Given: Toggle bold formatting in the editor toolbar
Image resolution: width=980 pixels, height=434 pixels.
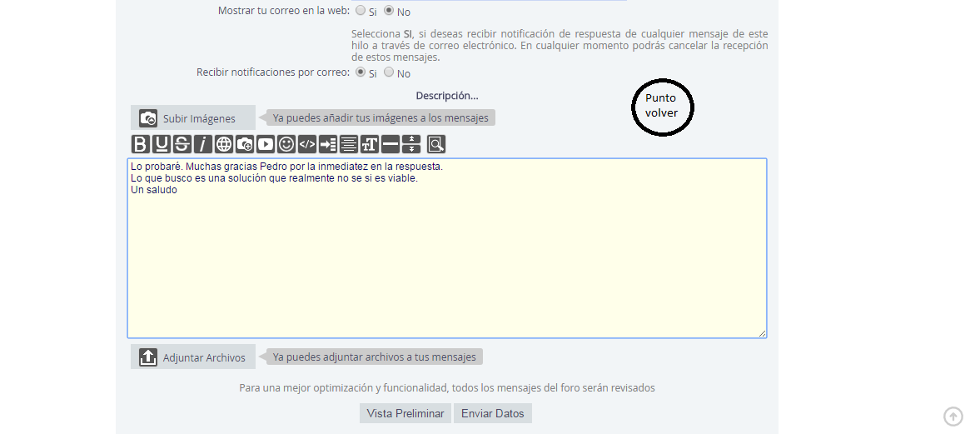Looking at the screenshot, I should pos(141,144).
